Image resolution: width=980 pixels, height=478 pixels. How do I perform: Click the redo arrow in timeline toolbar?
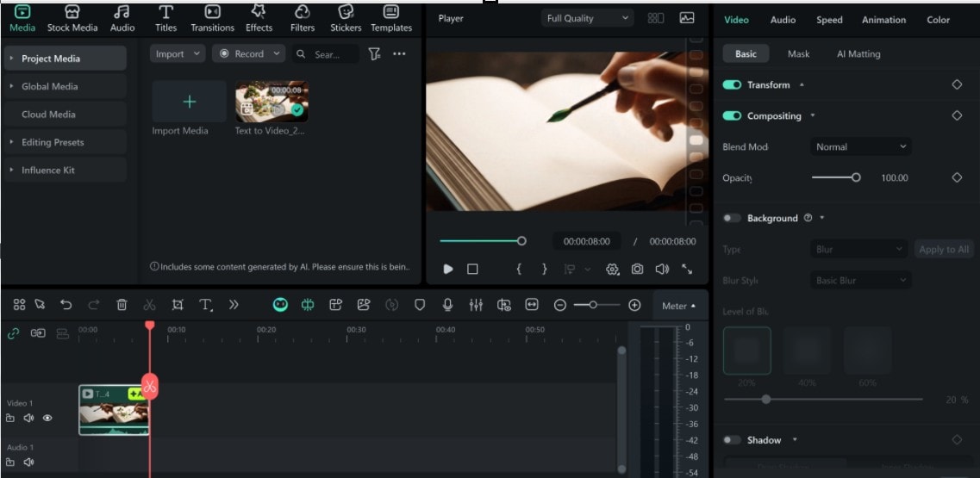pyautogui.click(x=94, y=305)
